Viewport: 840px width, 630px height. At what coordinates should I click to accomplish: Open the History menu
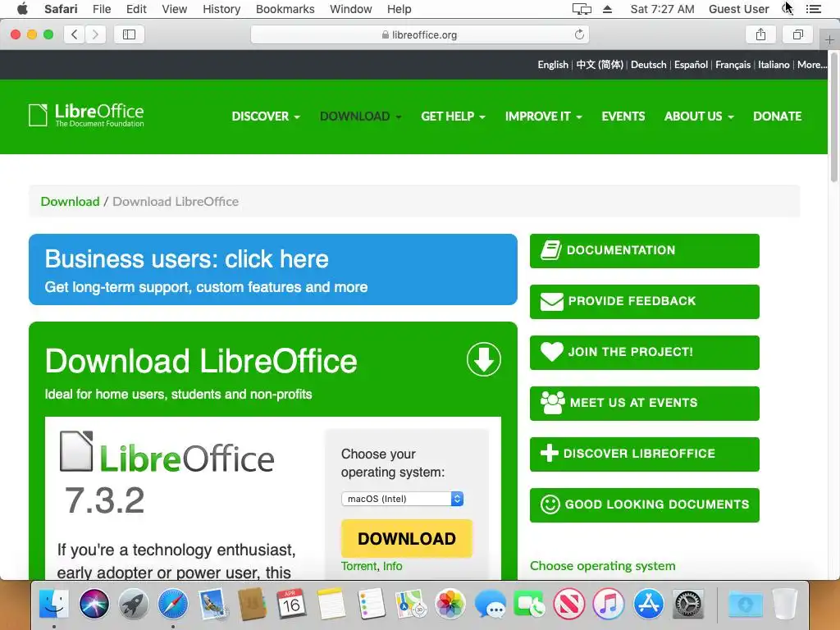pyautogui.click(x=221, y=9)
